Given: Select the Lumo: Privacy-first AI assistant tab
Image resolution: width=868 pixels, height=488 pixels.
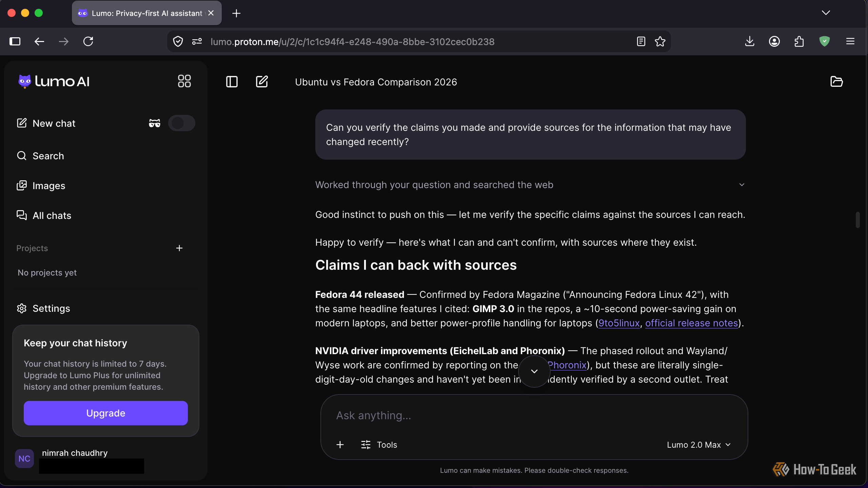Looking at the screenshot, I should tap(146, 13).
